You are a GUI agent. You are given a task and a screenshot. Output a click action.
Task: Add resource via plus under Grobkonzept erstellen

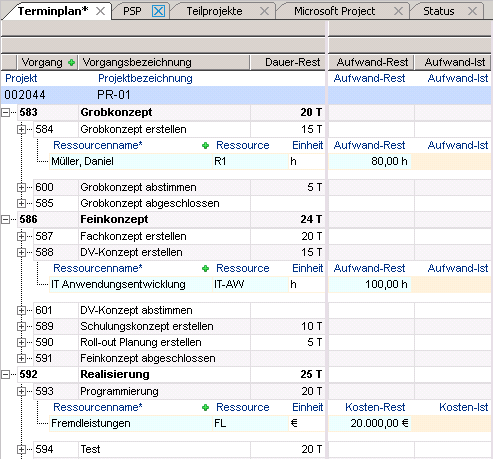(205, 145)
